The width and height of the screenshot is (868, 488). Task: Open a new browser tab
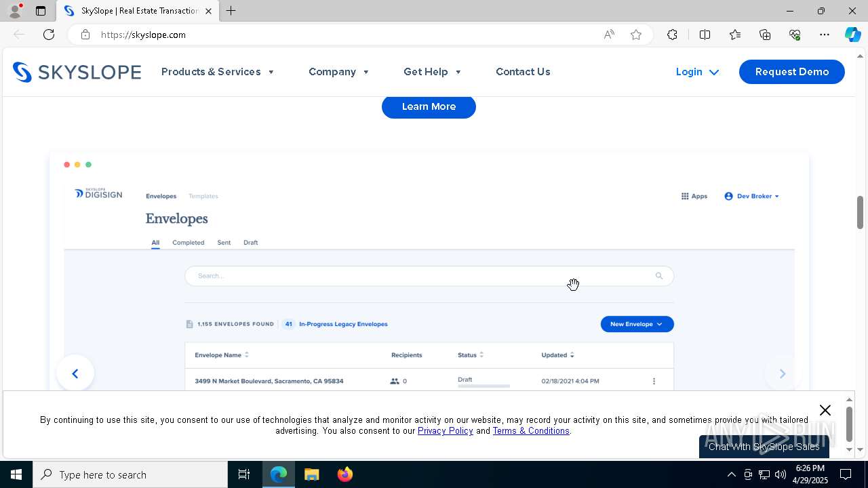pyautogui.click(x=231, y=11)
